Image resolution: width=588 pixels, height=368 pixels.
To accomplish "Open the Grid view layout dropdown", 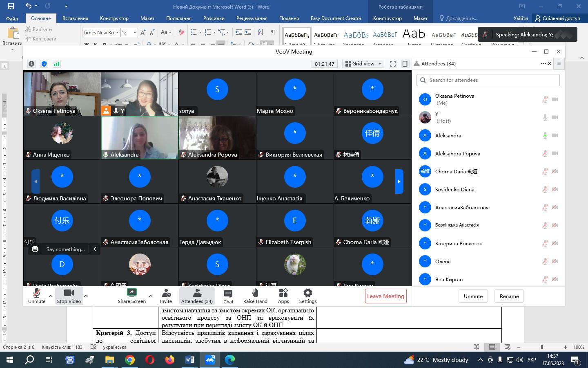I will (x=363, y=64).
